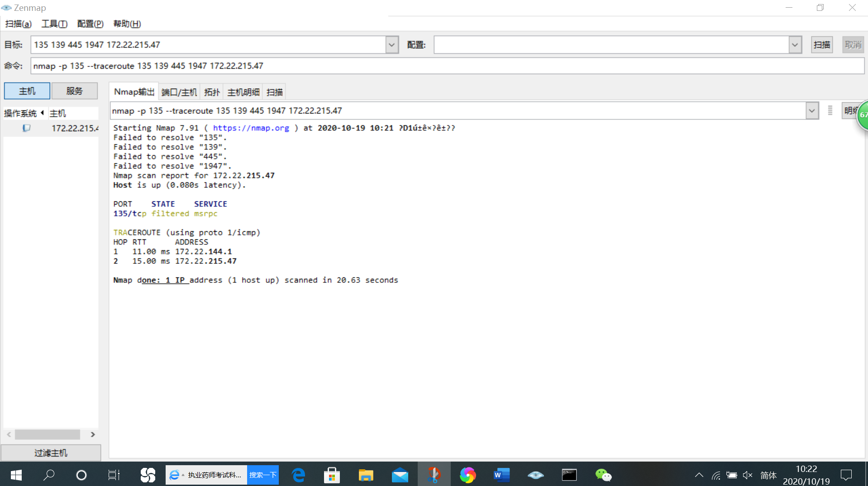Image resolution: width=868 pixels, height=486 pixels.
Task: Open the 配置 (Profile) menu
Action: coord(91,24)
